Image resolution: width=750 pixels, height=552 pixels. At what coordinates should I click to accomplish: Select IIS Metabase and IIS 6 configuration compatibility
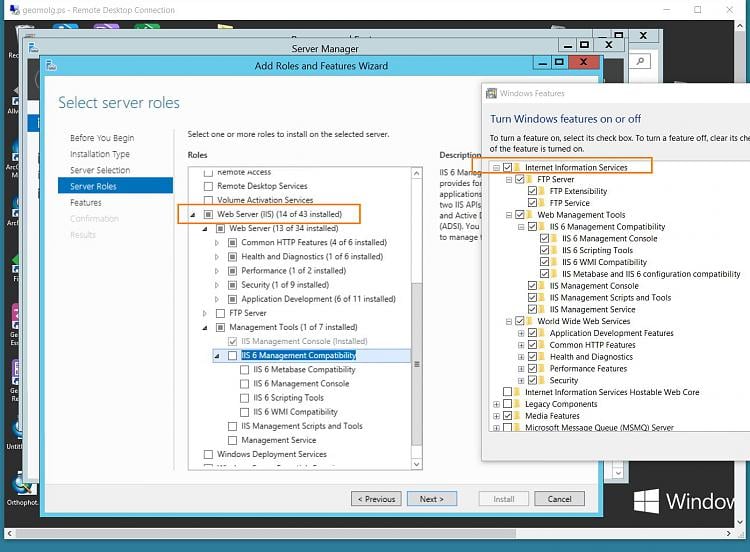651,274
